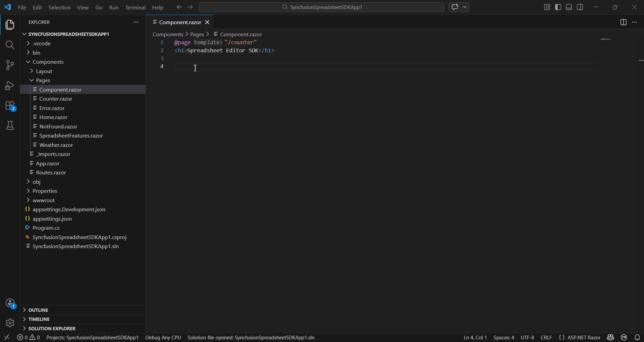Open the Testing flask icon

pyautogui.click(x=10, y=125)
